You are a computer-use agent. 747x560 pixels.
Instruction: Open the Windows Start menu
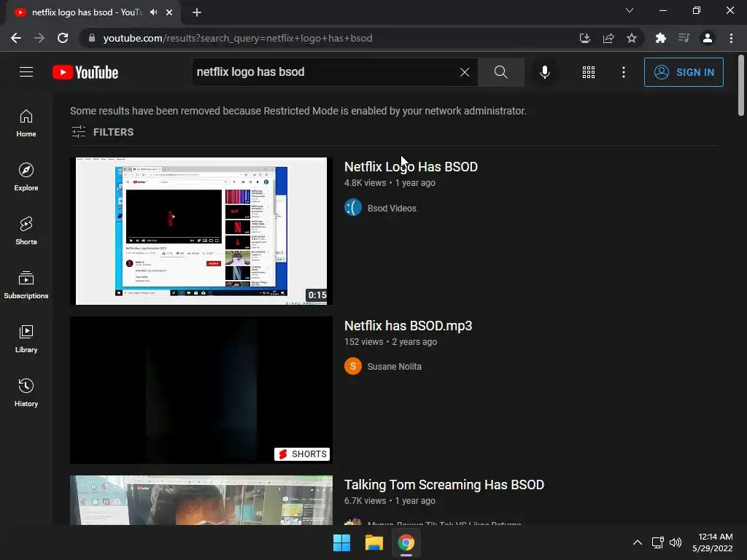[341, 542]
